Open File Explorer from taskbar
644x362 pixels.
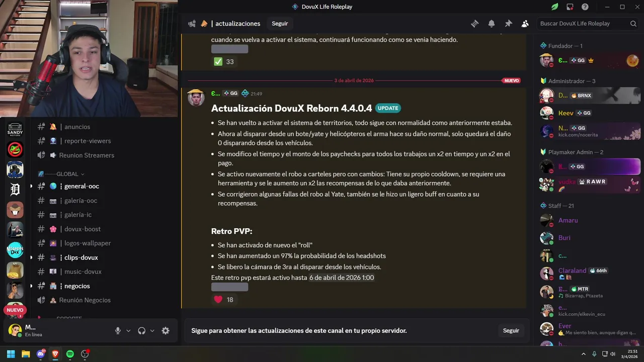pyautogui.click(x=26, y=354)
